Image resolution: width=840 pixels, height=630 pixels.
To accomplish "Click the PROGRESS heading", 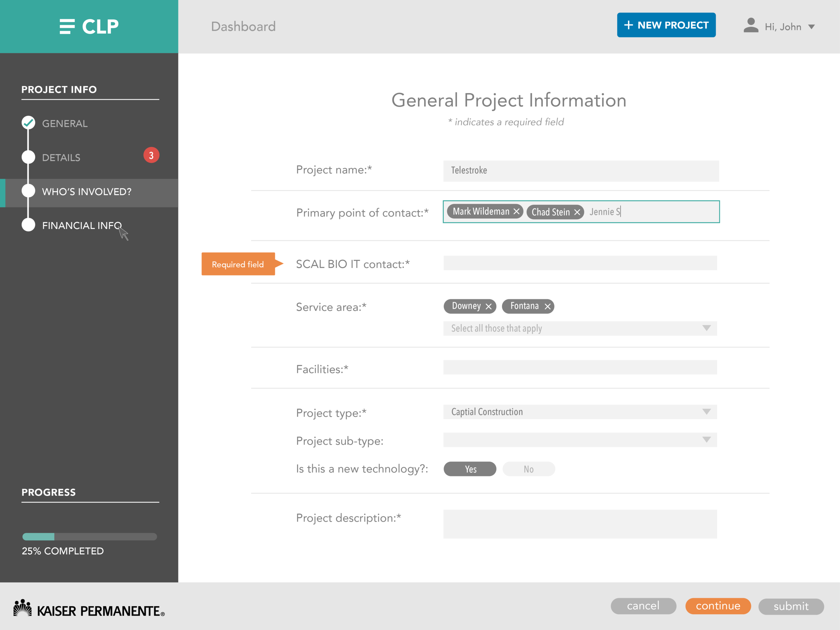I will tap(49, 493).
